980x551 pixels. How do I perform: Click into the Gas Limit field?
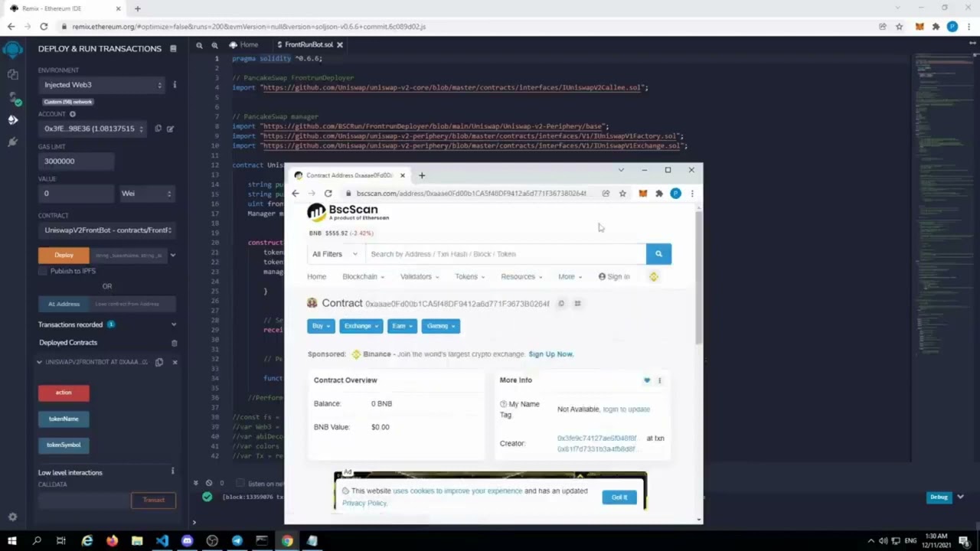(77, 161)
